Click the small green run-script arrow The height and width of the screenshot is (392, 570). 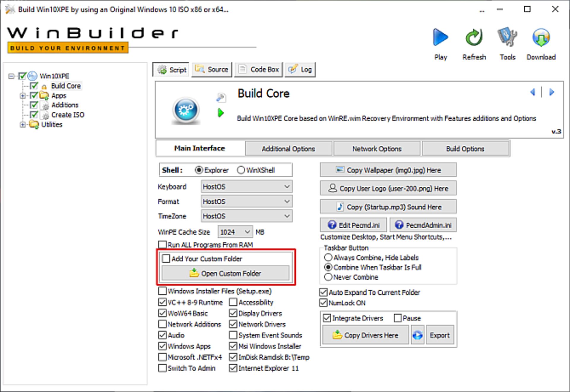(221, 113)
